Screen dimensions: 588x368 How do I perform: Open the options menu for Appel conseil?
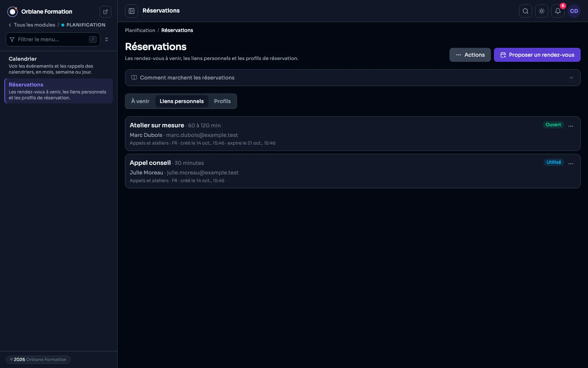[571, 163]
